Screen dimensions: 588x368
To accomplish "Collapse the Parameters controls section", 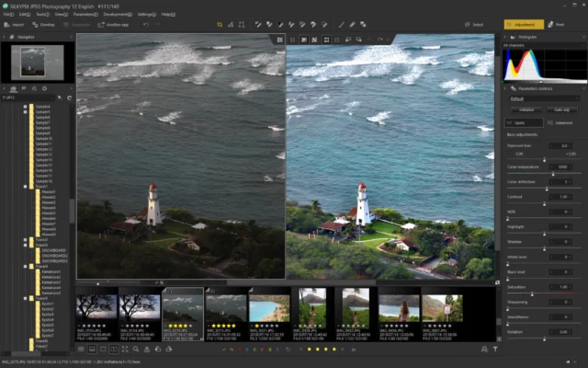I will coord(505,88).
